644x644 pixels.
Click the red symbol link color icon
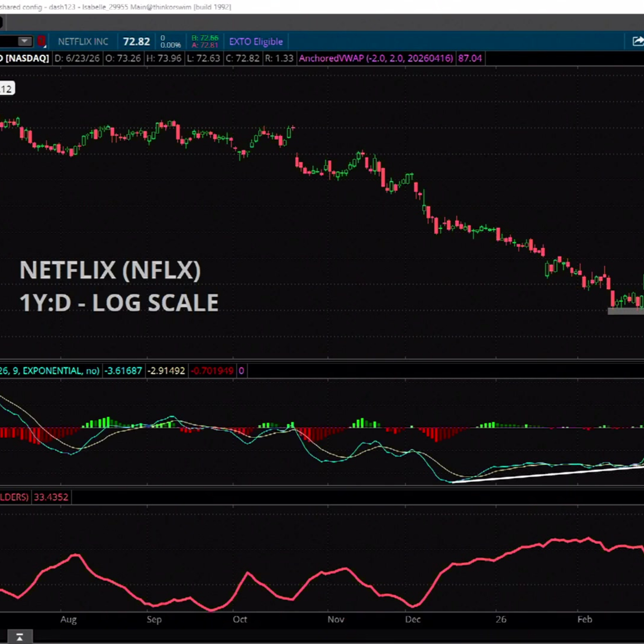point(41,41)
